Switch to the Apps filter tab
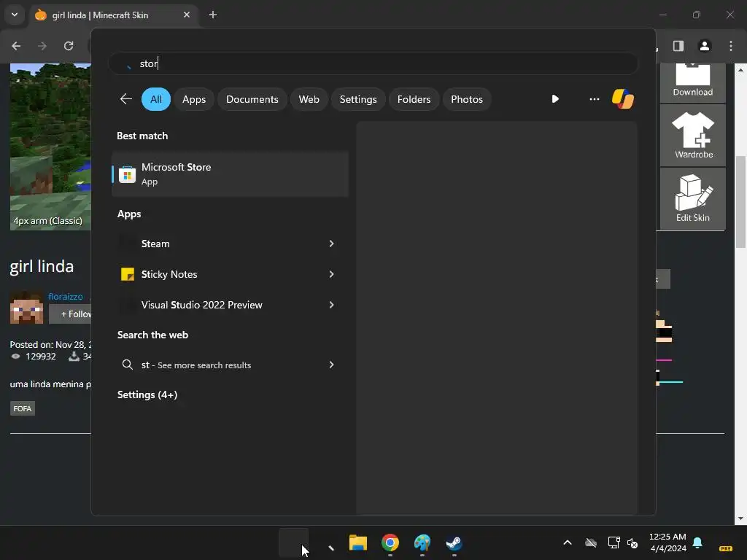The height and width of the screenshot is (560, 747). [x=194, y=99]
